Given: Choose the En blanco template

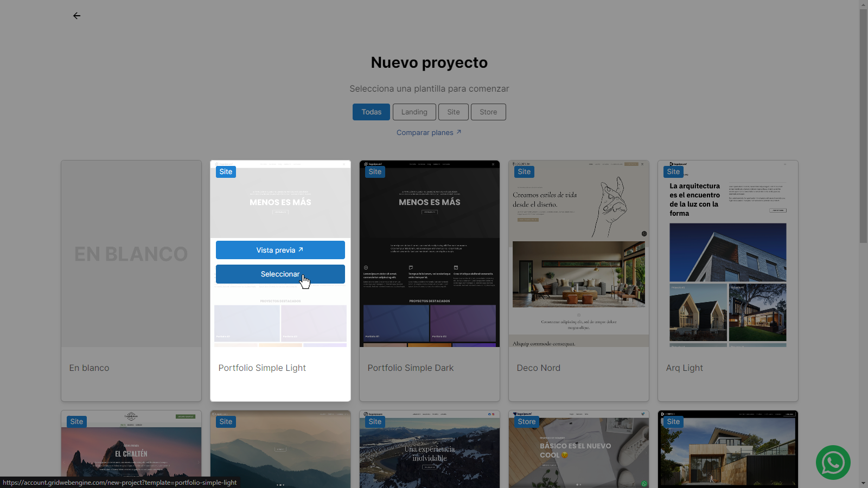Looking at the screenshot, I should tap(131, 254).
